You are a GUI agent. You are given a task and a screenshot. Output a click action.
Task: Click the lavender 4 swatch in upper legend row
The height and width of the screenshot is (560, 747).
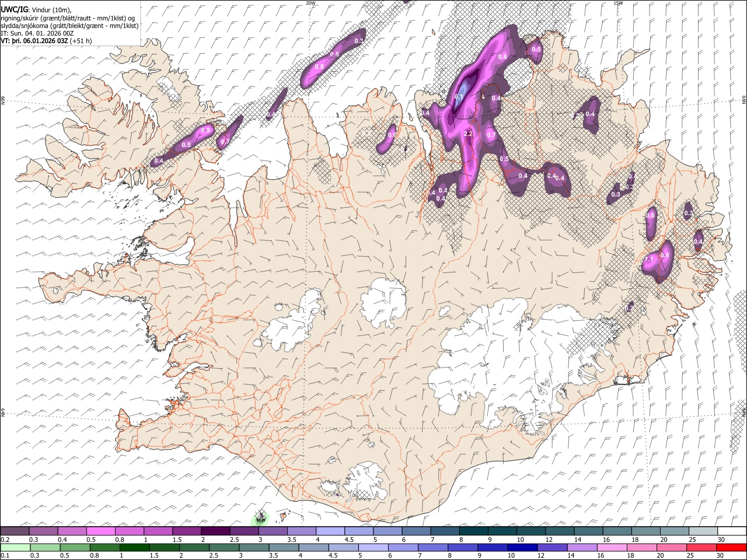point(330,531)
